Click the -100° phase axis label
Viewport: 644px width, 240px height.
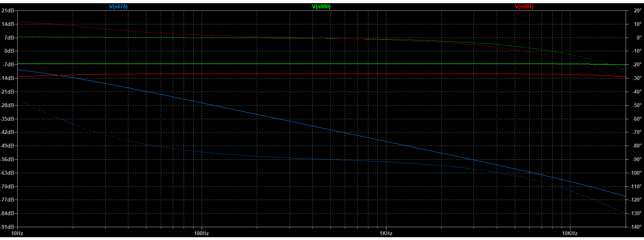[x=636, y=173]
